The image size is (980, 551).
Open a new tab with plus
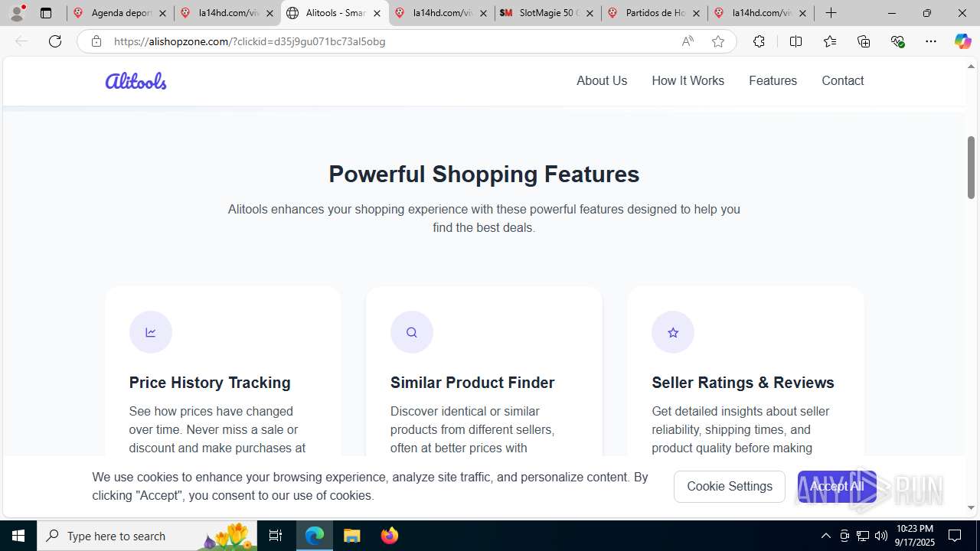831,13
